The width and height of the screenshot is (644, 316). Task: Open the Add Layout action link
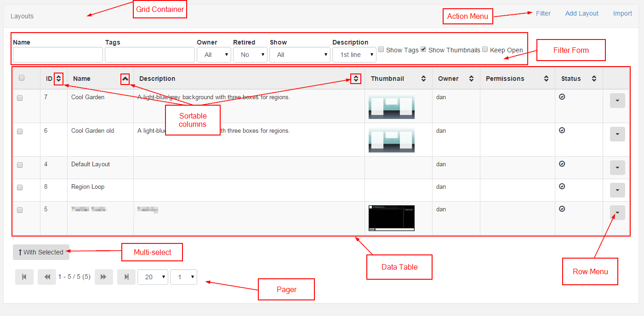click(x=582, y=13)
